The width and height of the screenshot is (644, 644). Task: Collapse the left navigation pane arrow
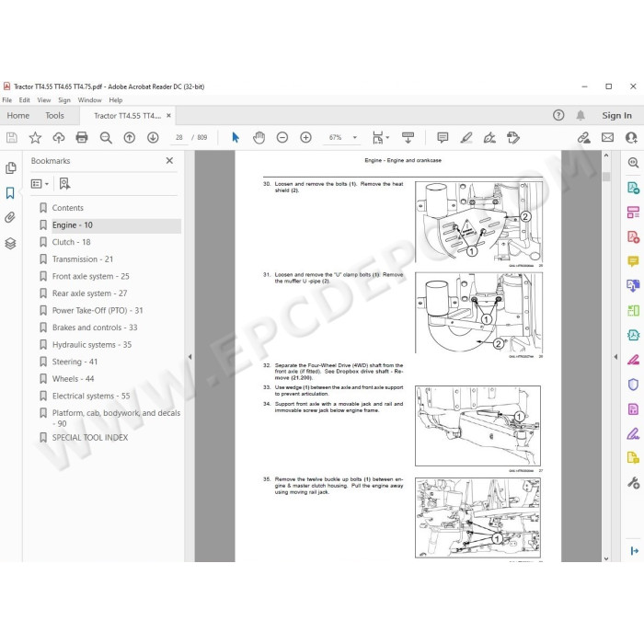coord(190,357)
